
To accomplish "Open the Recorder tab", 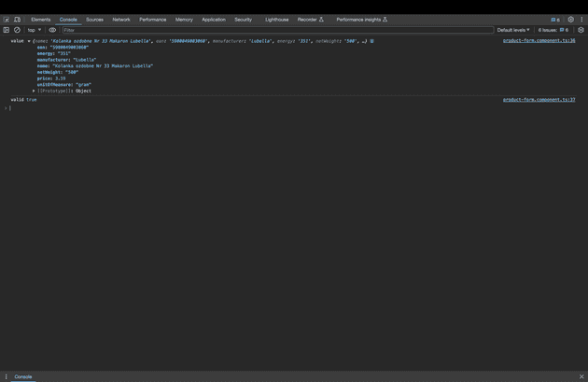I will 310,20.
